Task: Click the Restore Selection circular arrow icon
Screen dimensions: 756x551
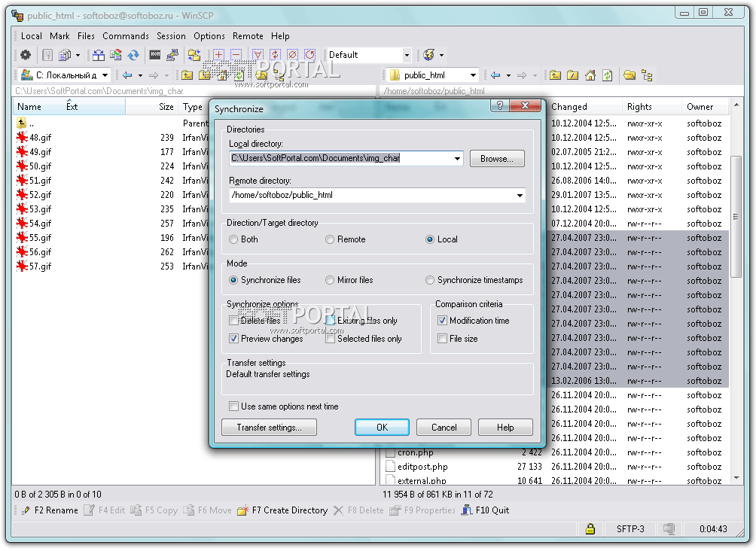Action: click(310, 54)
